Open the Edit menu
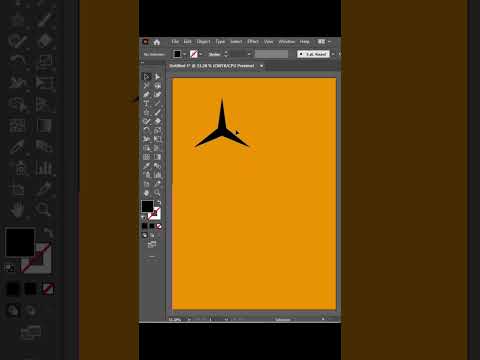This screenshot has width=480, height=360. tap(188, 42)
